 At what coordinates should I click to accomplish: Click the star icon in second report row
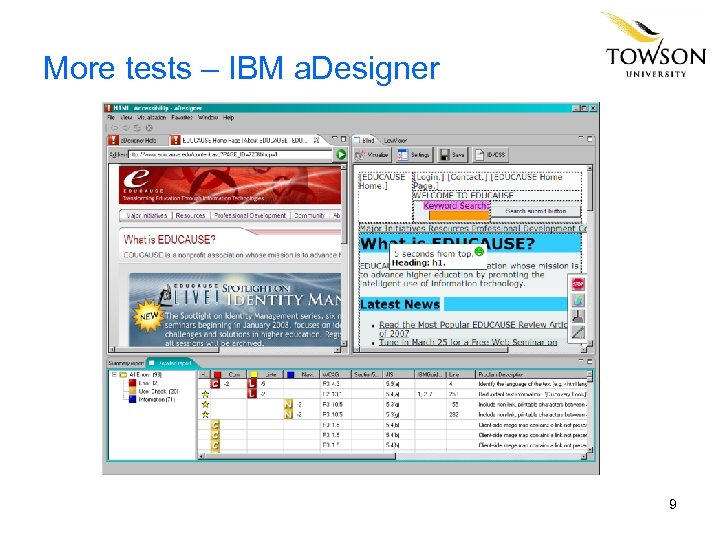tap(205, 394)
